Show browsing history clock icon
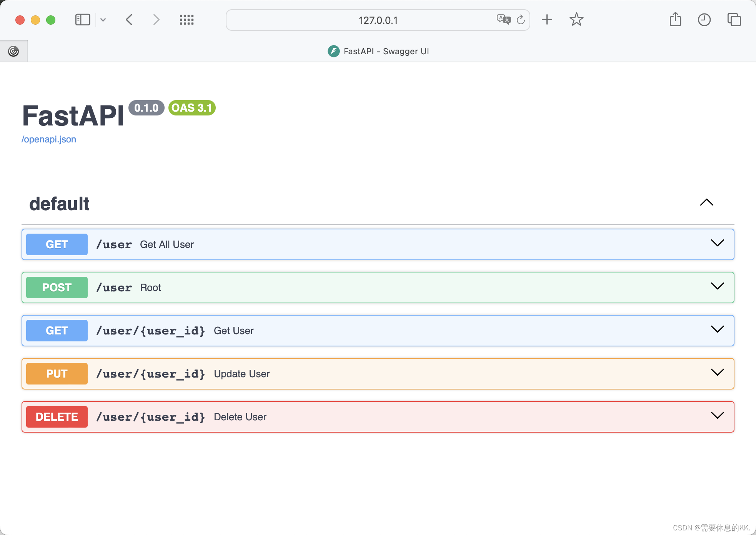Image resolution: width=756 pixels, height=535 pixels. coord(704,20)
